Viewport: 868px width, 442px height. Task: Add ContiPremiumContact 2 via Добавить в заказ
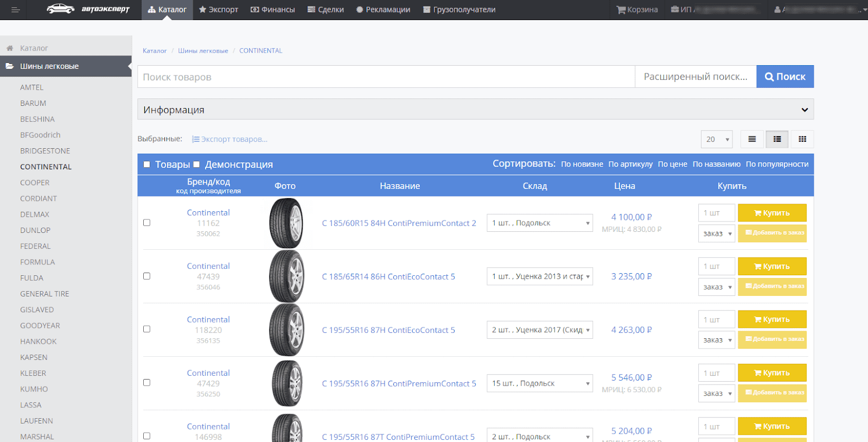pos(772,233)
